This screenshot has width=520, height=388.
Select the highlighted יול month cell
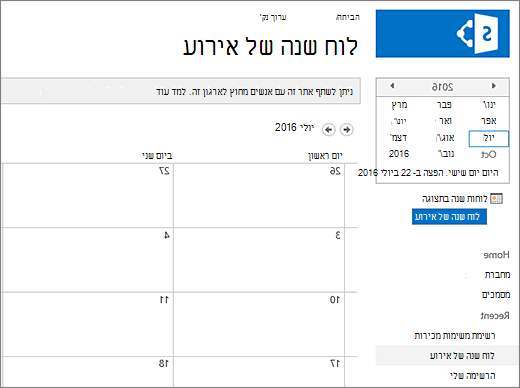coord(489,138)
